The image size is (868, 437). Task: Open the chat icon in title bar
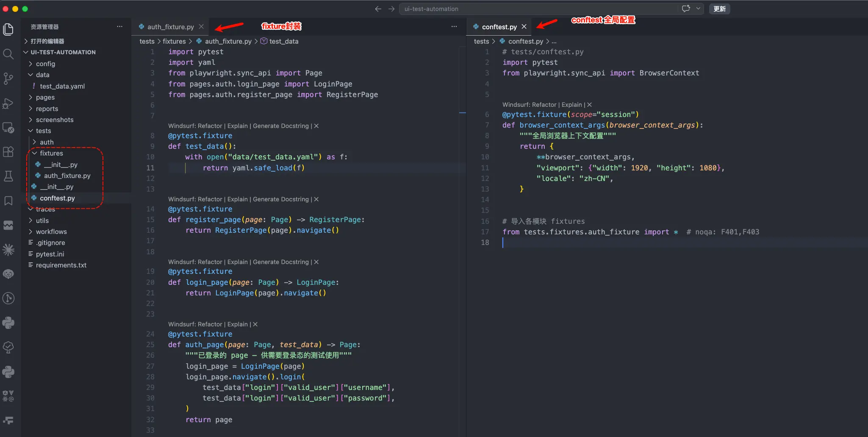[x=686, y=8]
